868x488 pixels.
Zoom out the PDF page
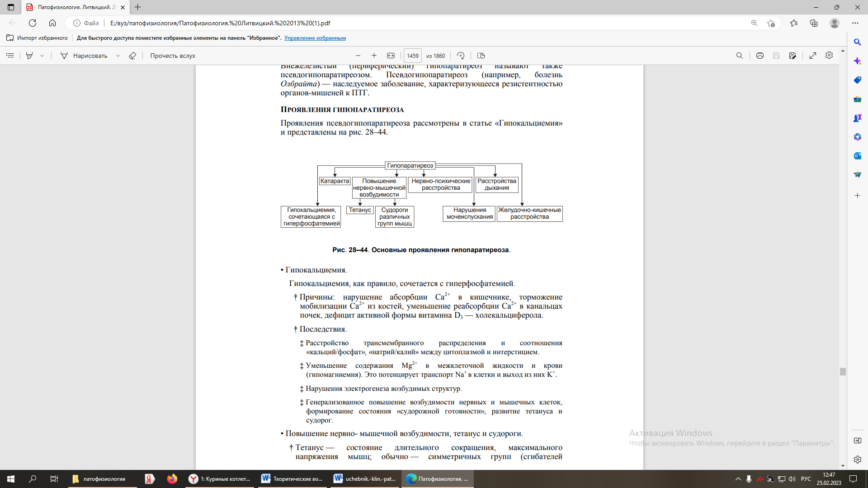click(358, 56)
